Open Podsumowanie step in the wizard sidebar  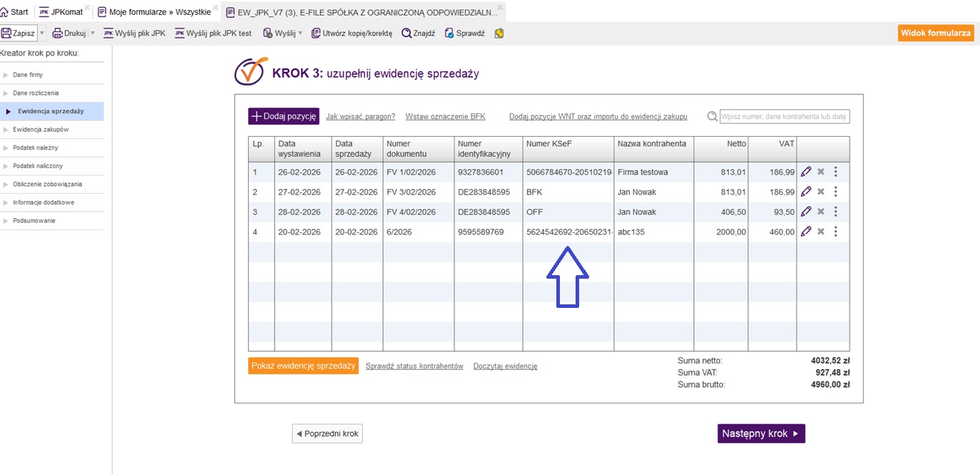(x=34, y=221)
